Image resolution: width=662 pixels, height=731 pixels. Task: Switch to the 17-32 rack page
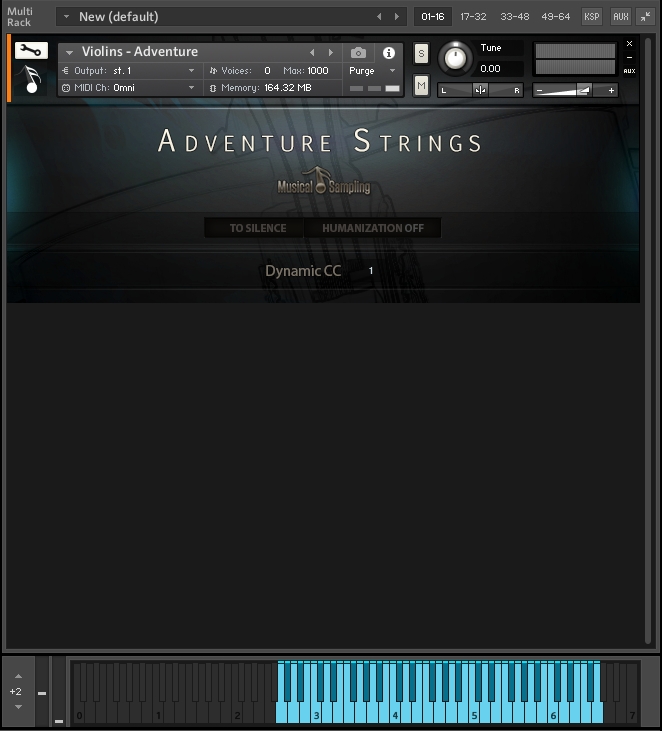pos(473,17)
